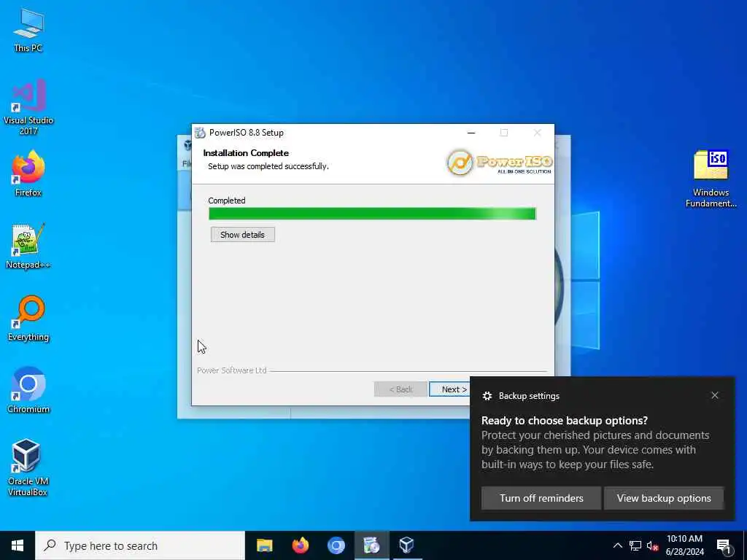Show hidden system tray icons
Viewport: 747px width, 560px height.
[617, 545]
